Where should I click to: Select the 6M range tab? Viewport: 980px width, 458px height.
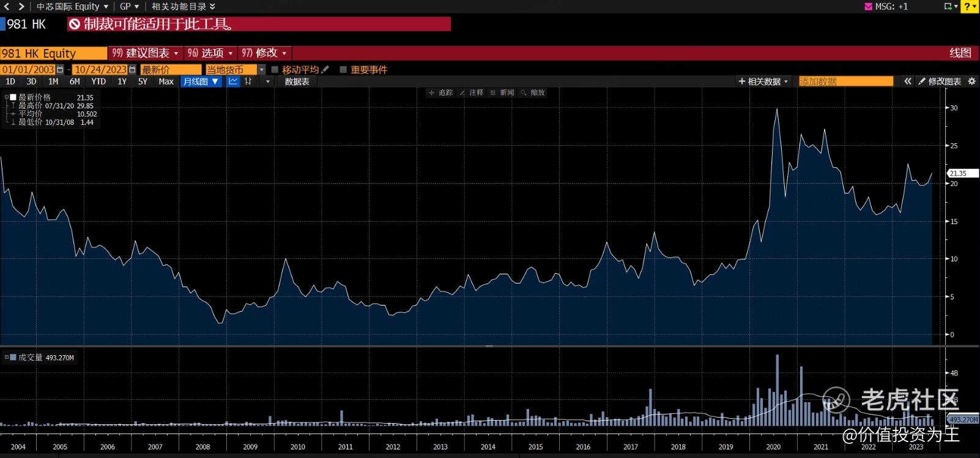click(75, 81)
